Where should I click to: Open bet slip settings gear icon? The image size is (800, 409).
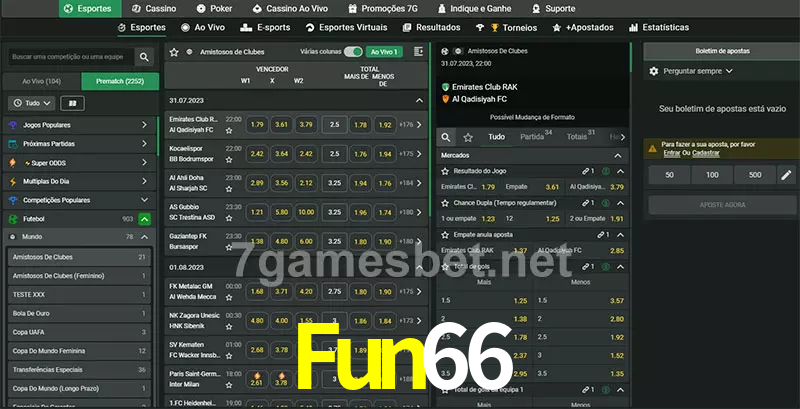click(x=654, y=71)
